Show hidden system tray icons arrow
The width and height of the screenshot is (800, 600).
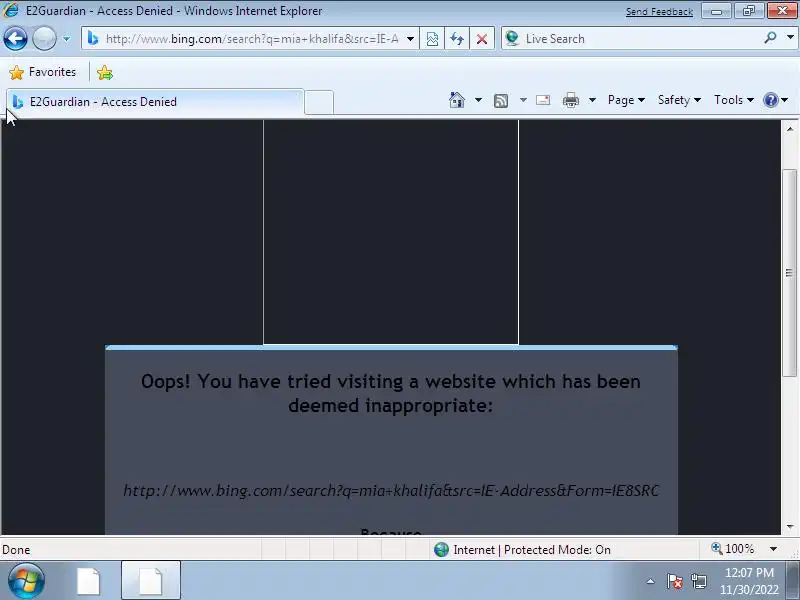(650, 581)
